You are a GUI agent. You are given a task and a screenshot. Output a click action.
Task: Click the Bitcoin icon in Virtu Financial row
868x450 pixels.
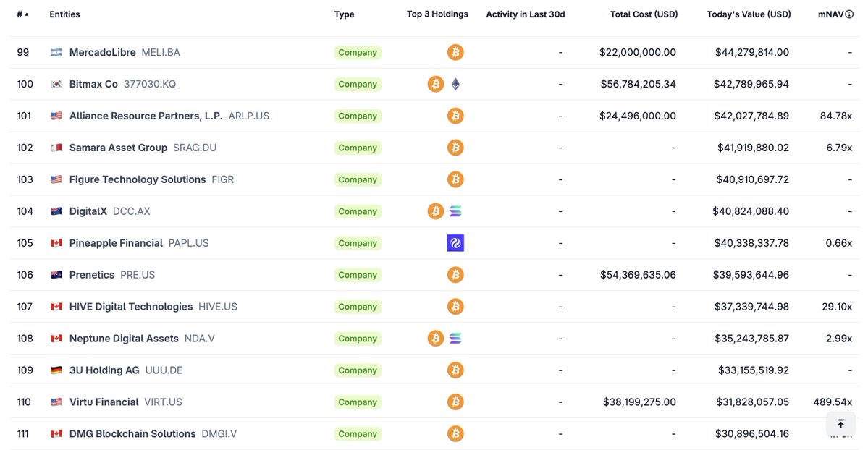click(455, 402)
